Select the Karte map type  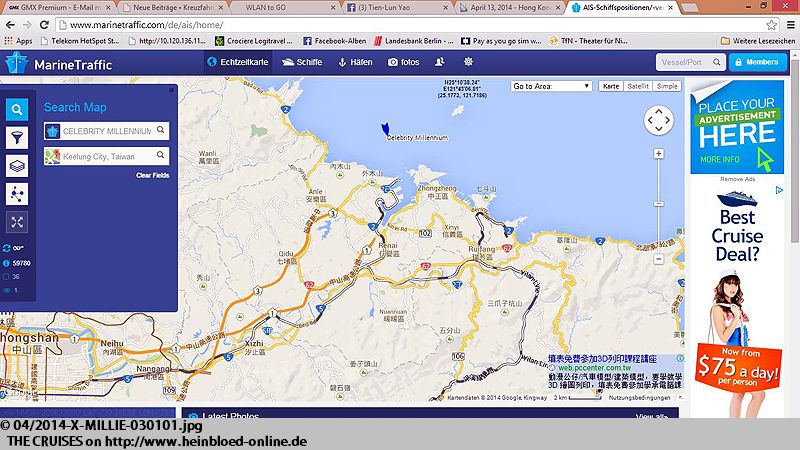pos(611,86)
